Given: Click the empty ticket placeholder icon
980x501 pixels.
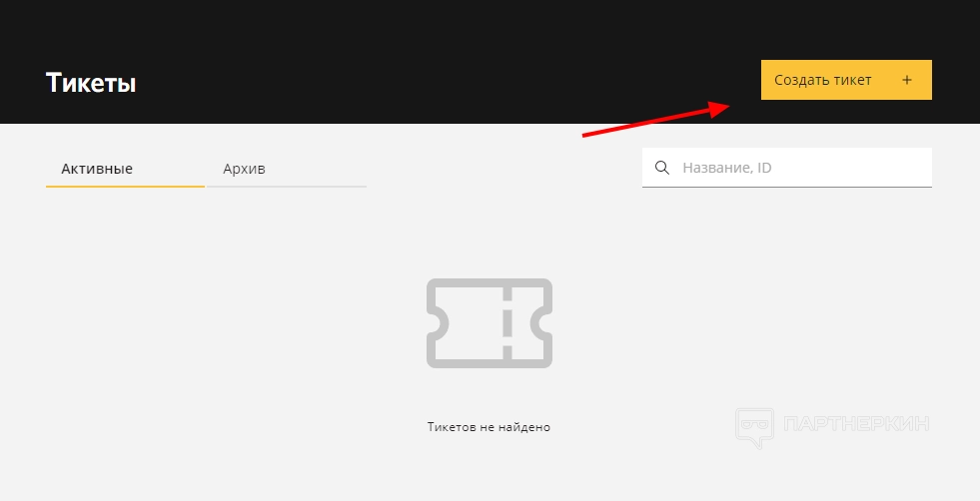Looking at the screenshot, I should [x=490, y=323].
